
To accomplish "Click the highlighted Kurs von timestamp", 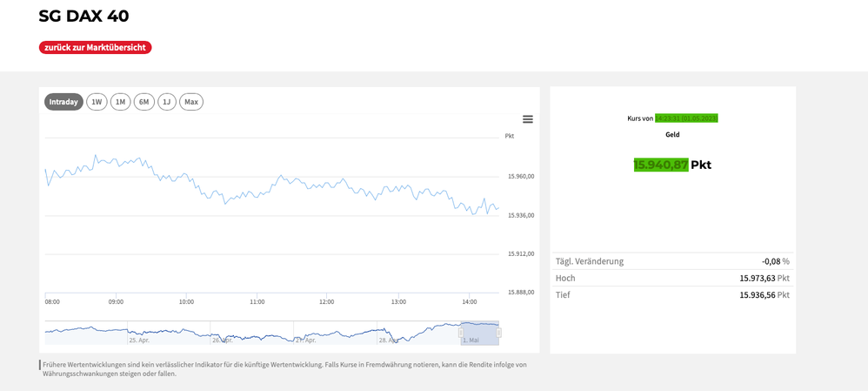I will (686, 118).
